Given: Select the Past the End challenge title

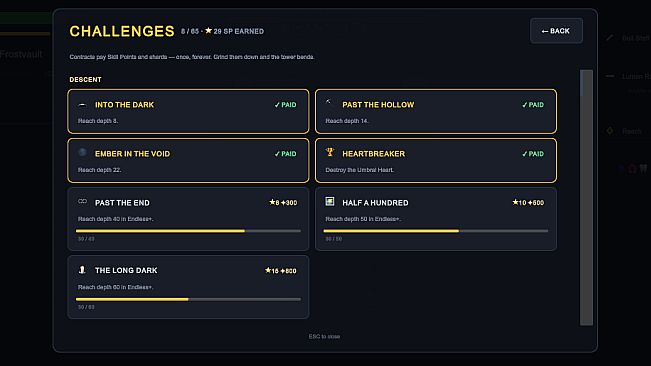Looking at the screenshot, I should (x=122, y=203).
